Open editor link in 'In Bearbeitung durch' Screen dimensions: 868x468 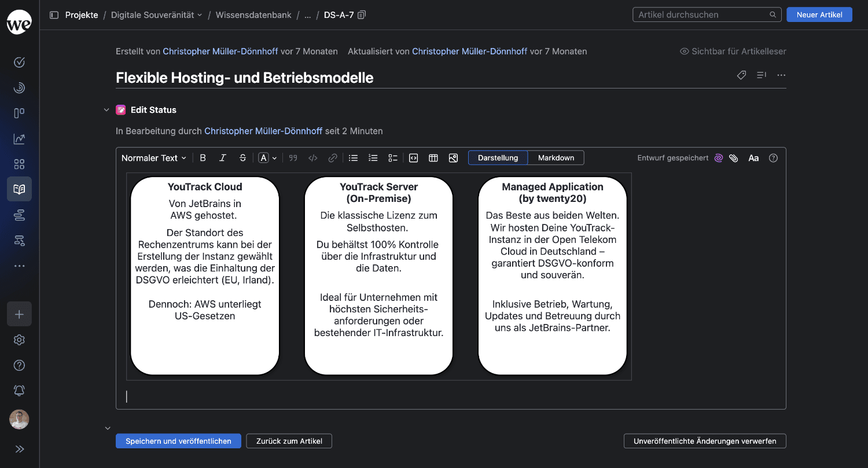coord(263,131)
